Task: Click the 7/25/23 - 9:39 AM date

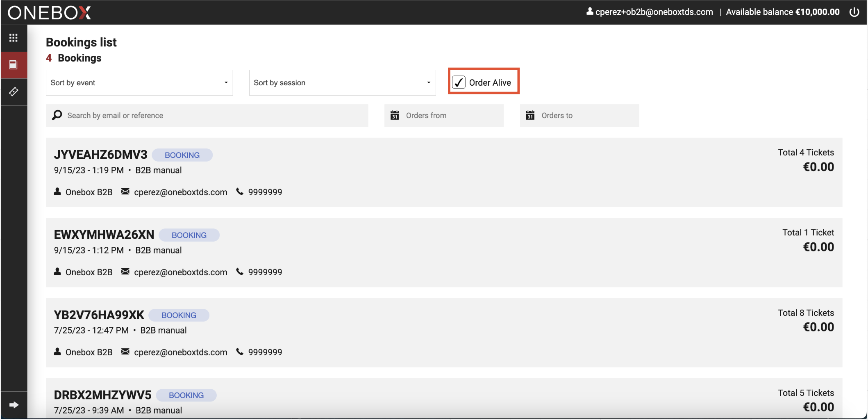Action: pyautogui.click(x=89, y=410)
